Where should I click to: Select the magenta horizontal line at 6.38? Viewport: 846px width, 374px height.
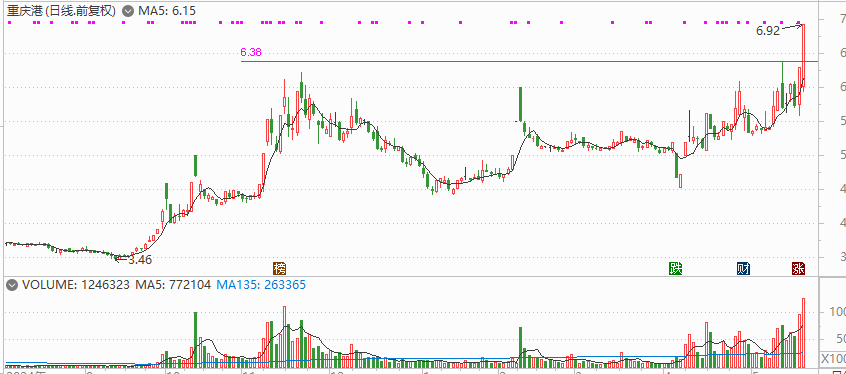529,62
